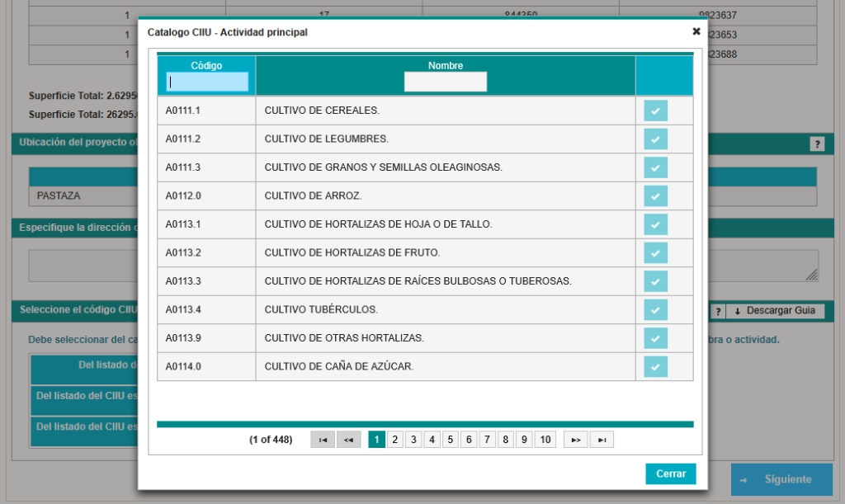Select checkmark for CULTIVO DE OTRAS HORTALIZAS

coord(655,338)
